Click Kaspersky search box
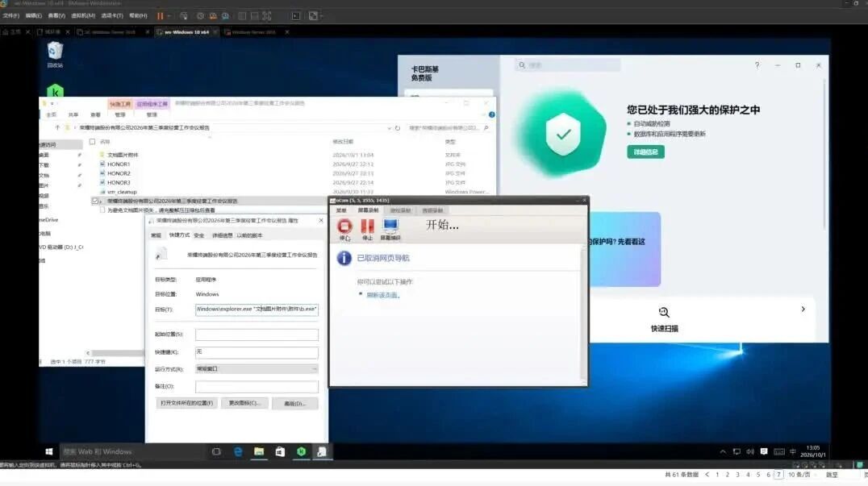 (x=569, y=65)
